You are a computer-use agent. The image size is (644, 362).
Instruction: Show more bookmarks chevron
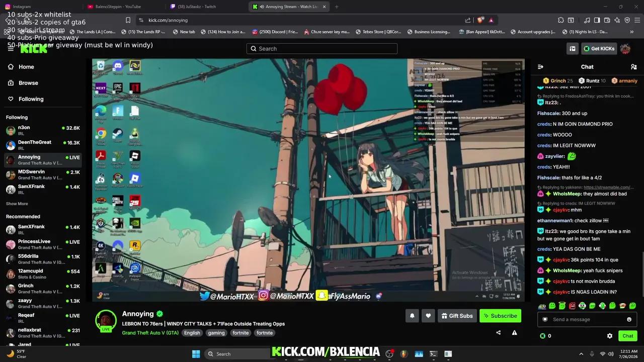(632, 32)
